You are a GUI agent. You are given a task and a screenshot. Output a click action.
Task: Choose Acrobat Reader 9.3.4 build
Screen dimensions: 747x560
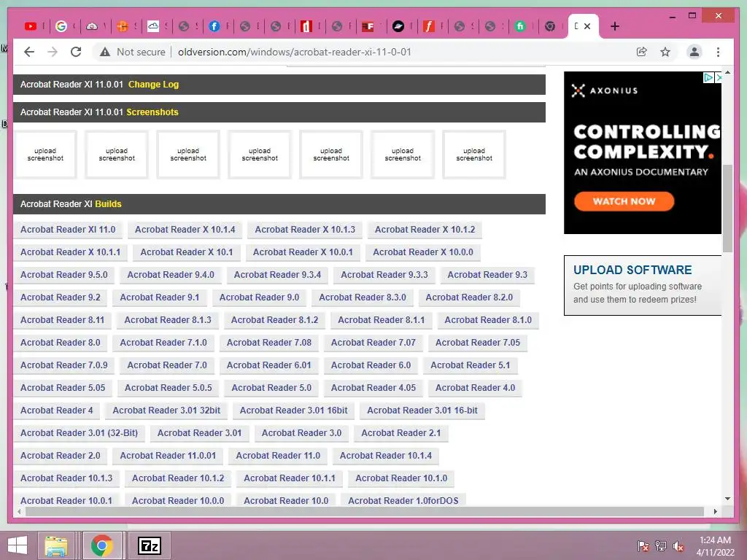click(277, 275)
